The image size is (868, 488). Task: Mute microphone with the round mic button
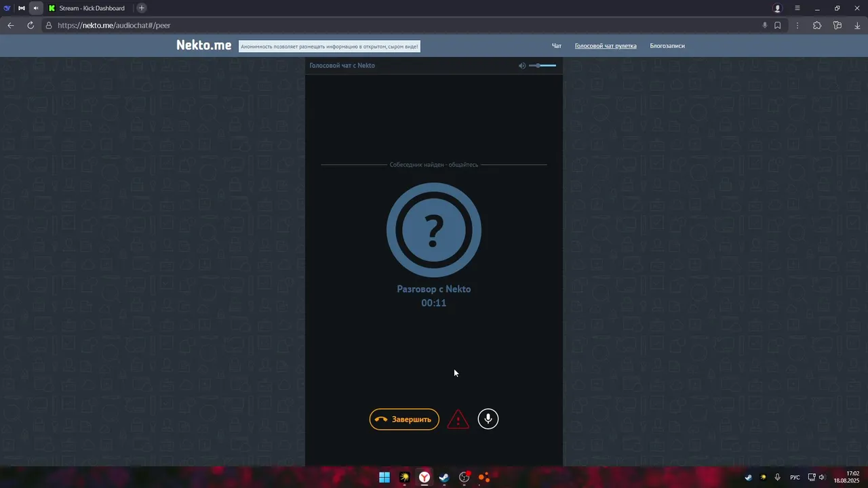(488, 419)
